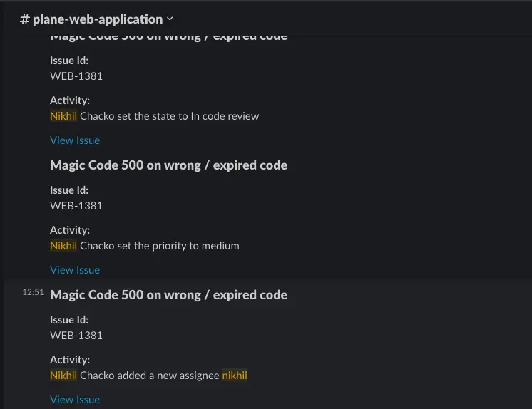Open View Issue under the new assignee activity
The width and height of the screenshot is (532, 409).
(75, 400)
